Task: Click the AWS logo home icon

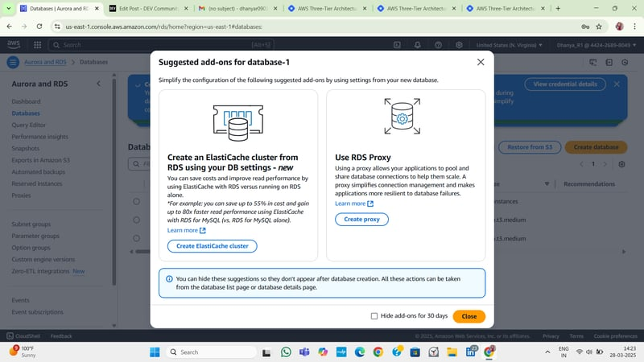Action: [x=14, y=44]
